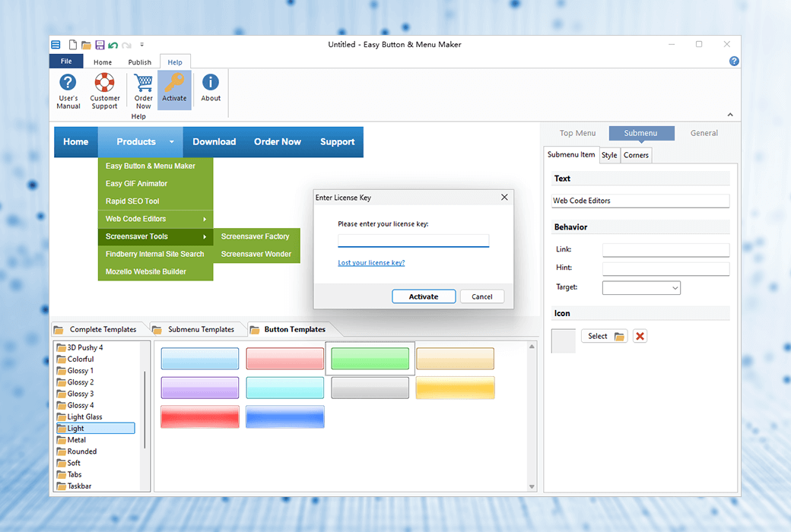This screenshot has width=791, height=532.
Task: Pick the purple button template
Action: pyautogui.click(x=200, y=388)
